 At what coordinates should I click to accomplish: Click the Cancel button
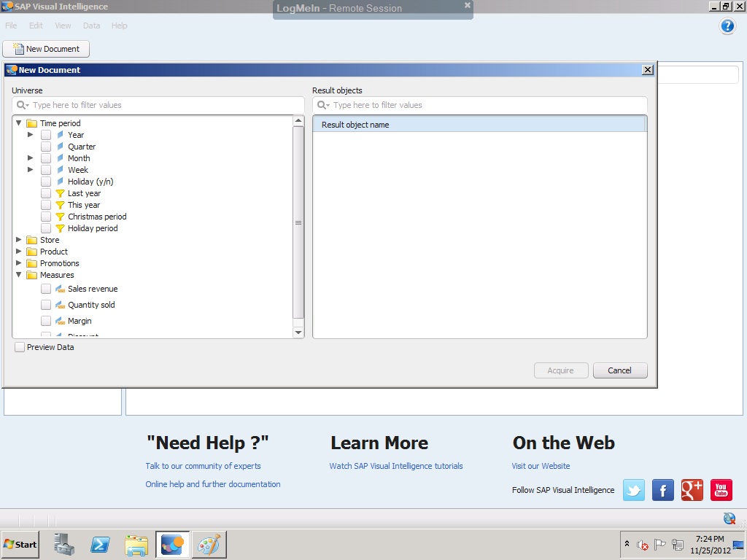tap(620, 370)
